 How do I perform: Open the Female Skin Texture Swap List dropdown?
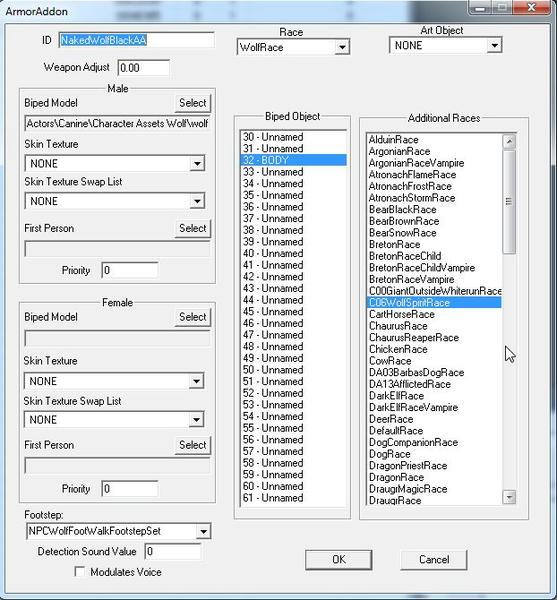[x=114, y=420]
